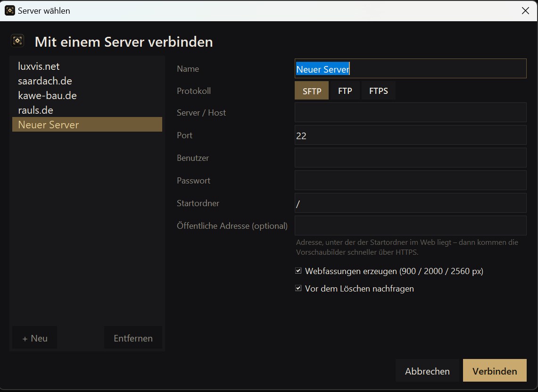Click into the Name input field
This screenshot has width=538, height=392.
[x=410, y=69]
